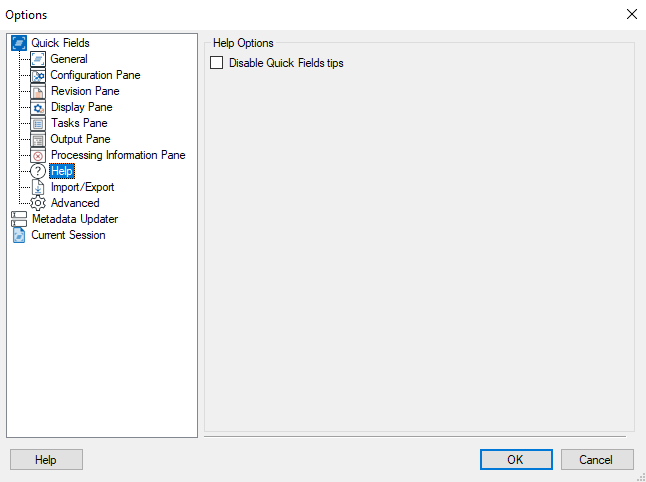Click the dialog resize grip corner
The width and height of the screenshot is (646, 482).
[x=641, y=477]
